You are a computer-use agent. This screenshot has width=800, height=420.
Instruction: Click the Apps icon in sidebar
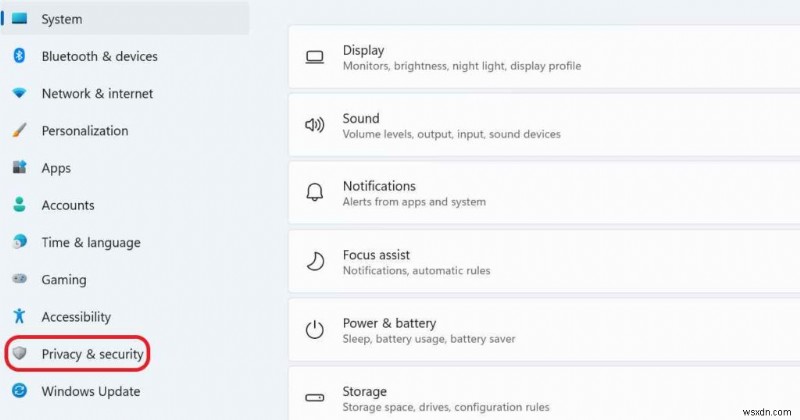point(18,168)
